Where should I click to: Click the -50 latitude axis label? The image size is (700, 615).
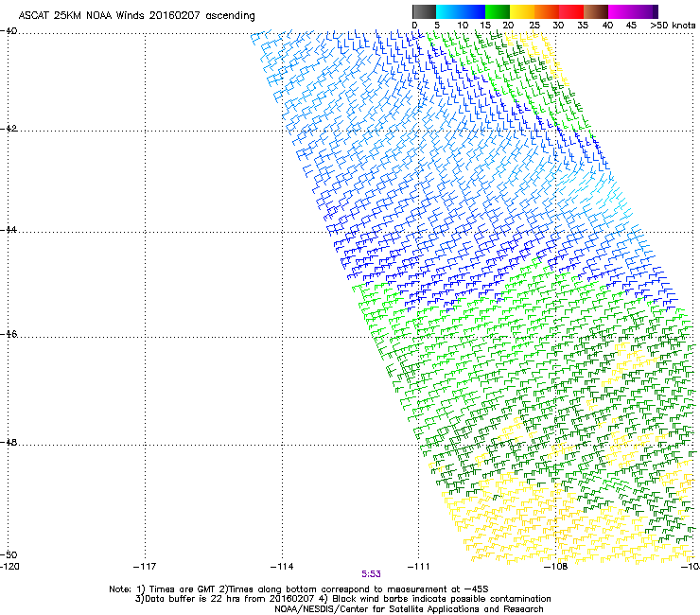click(x=9, y=554)
